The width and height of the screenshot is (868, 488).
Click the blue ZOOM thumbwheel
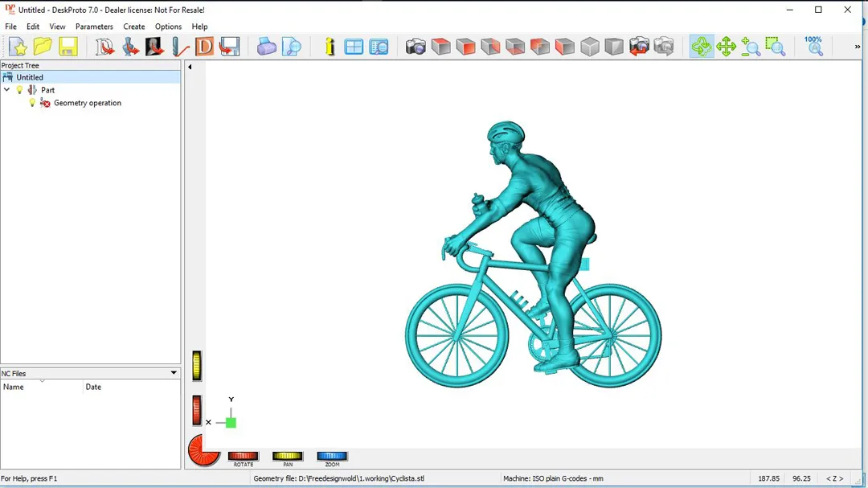click(332, 457)
